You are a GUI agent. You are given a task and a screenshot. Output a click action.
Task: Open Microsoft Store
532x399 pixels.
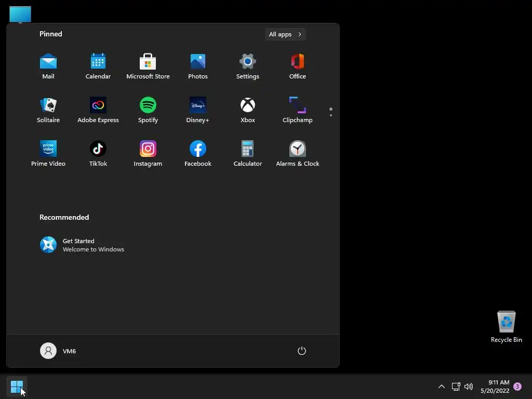(148, 66)
